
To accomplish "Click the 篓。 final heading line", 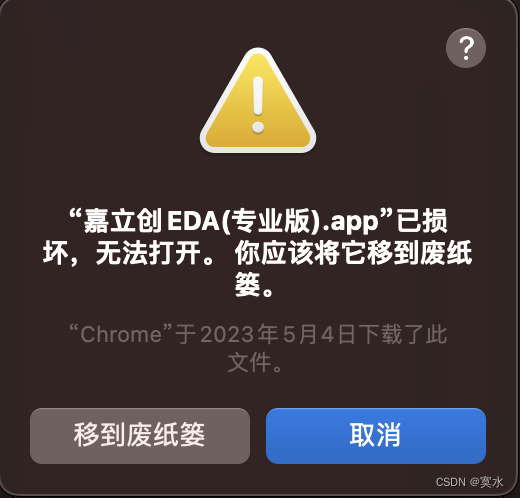I will [255, 285].
